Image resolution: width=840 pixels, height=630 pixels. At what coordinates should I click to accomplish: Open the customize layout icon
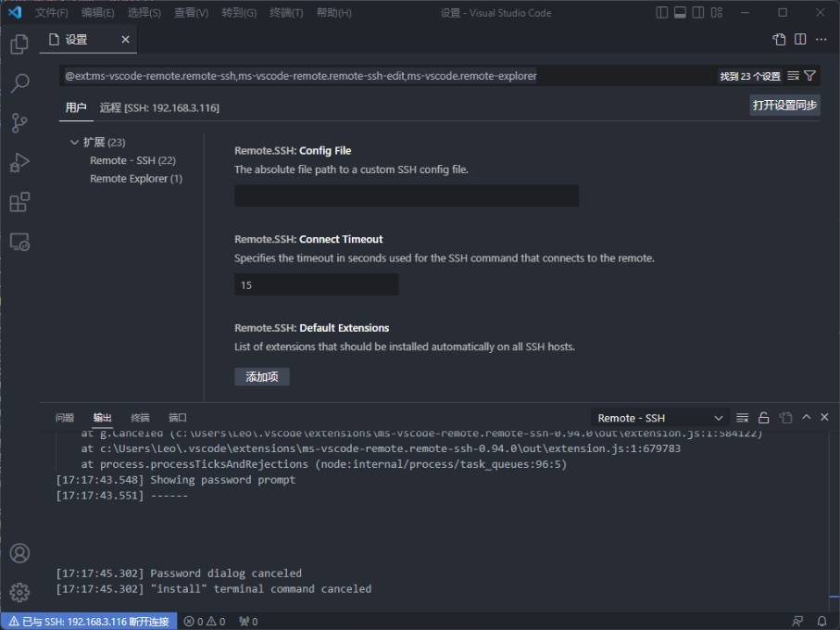(x=717, y=12)
